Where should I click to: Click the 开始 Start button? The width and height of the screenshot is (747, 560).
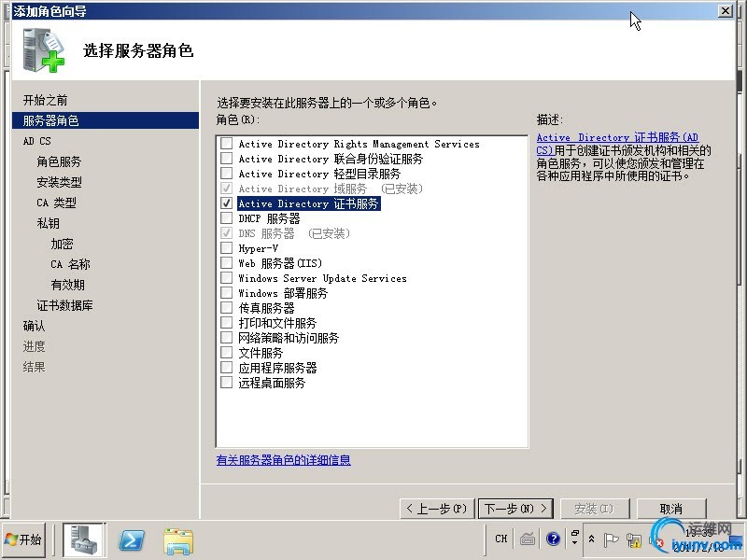[23, 539]
